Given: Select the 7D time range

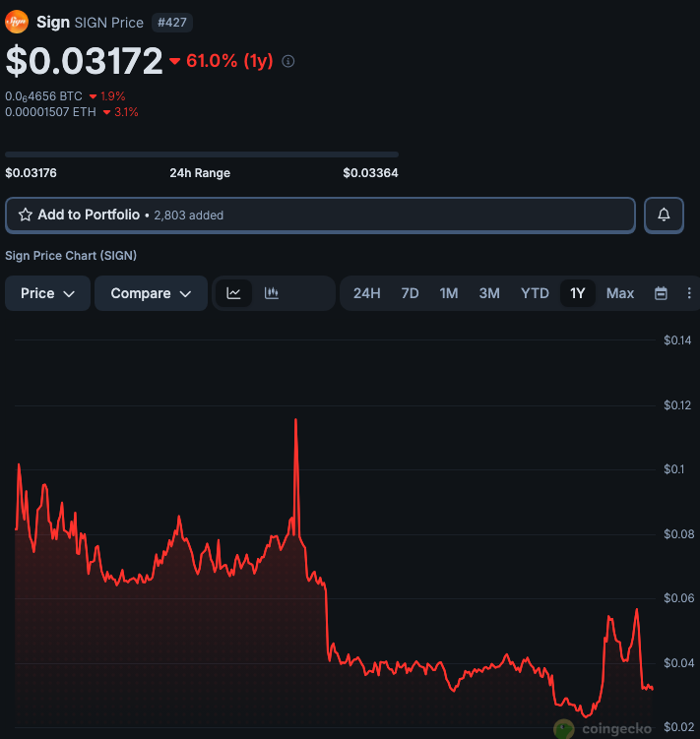Looking at the screenshot, I should point(410,293).
